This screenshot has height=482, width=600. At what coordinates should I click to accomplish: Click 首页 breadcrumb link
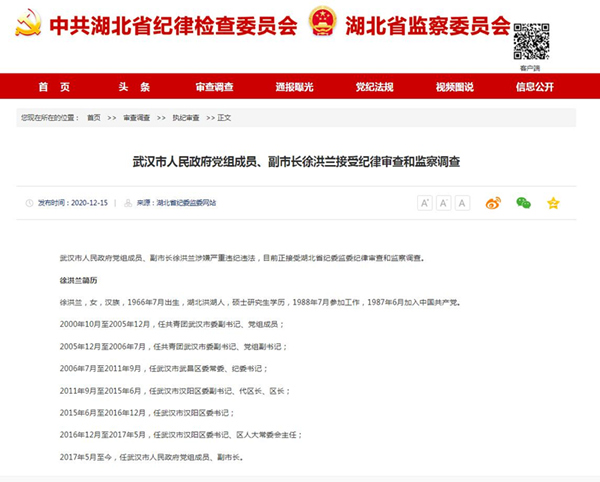tap(93, 118)
